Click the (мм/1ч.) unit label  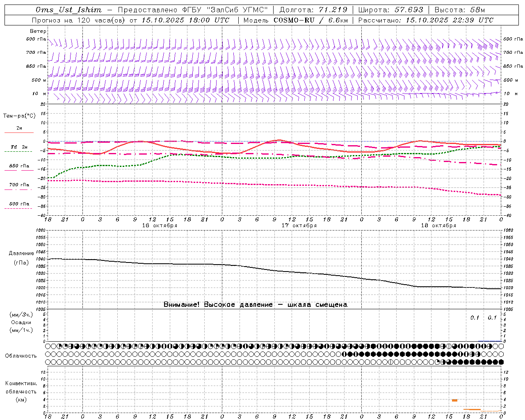(21, 330)
